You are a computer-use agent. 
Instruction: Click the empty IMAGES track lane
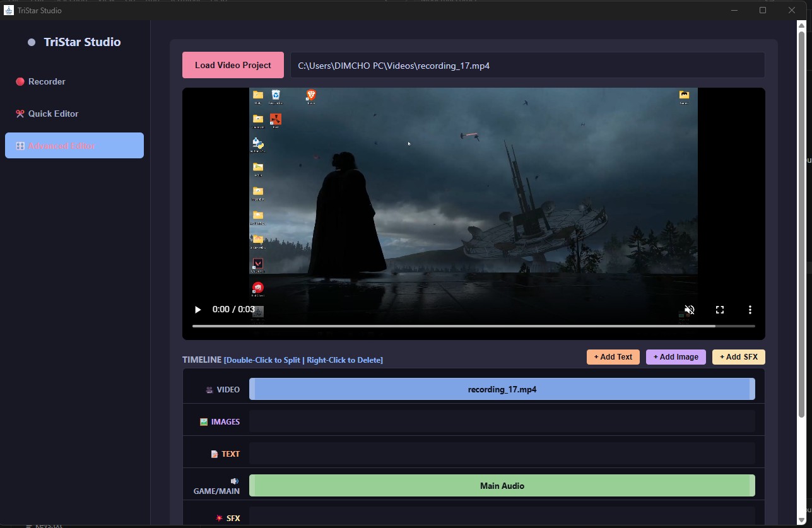pos(502,421)
